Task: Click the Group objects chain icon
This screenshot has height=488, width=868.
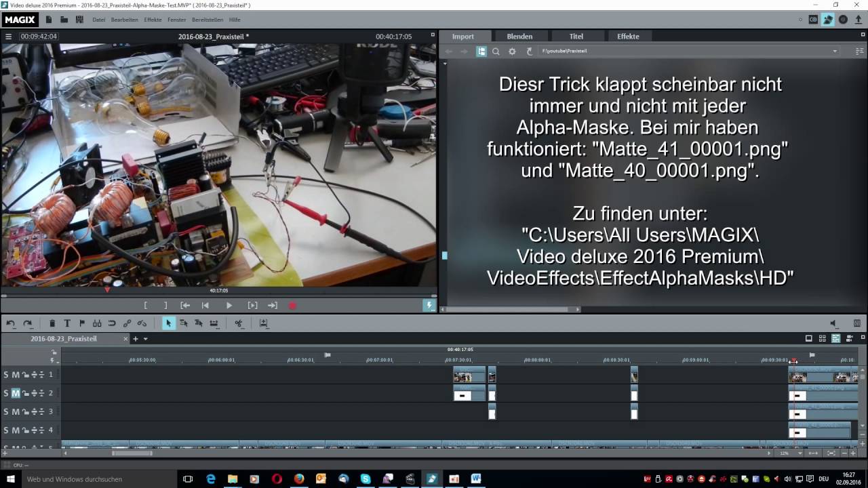Action: coord(127,323)
